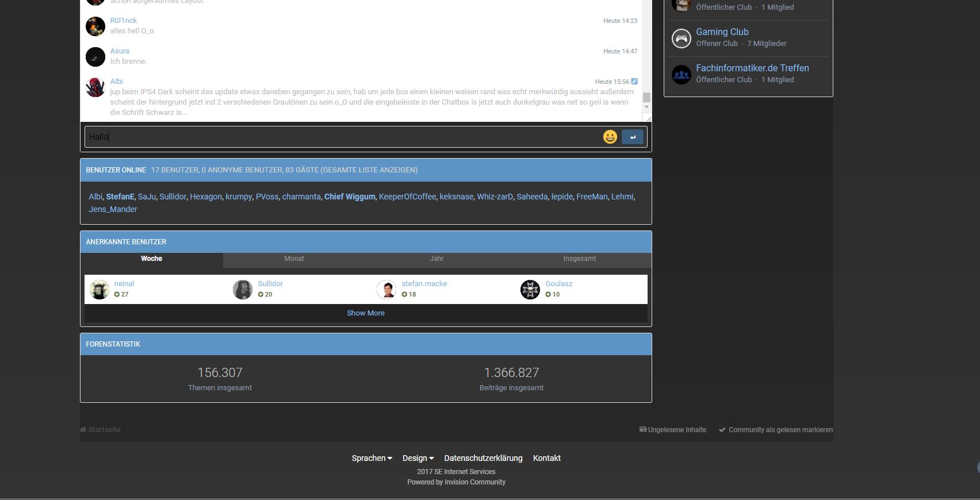Open Albi's name link in chat message
The image size is (980, 500).
pyautogui.click(x=116, y=81)
